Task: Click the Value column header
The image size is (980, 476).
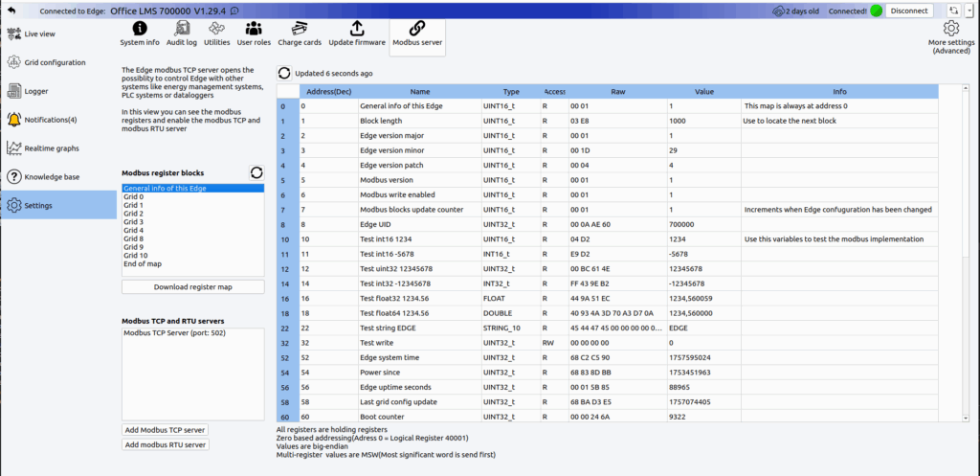Action: coord(704,91)
